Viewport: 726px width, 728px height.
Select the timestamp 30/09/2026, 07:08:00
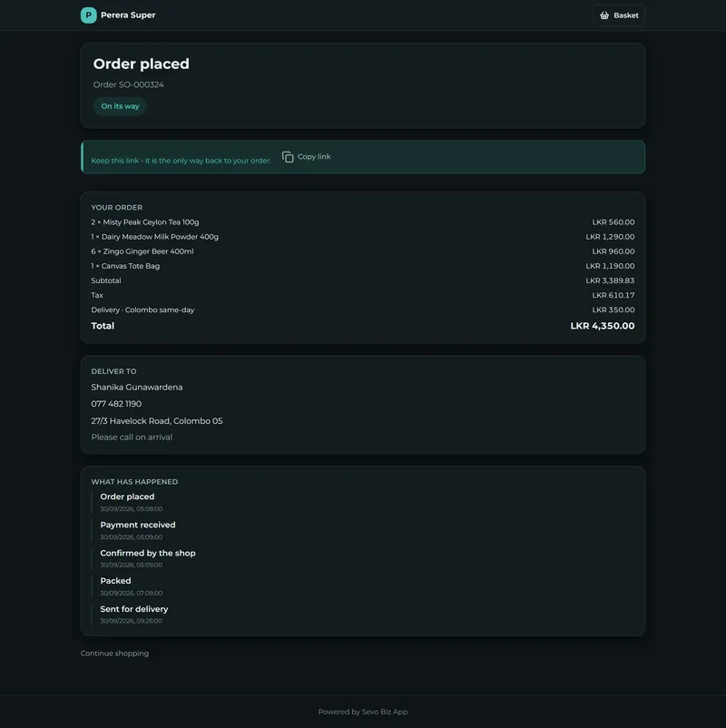pyautogui.click(x=132, y=594)
